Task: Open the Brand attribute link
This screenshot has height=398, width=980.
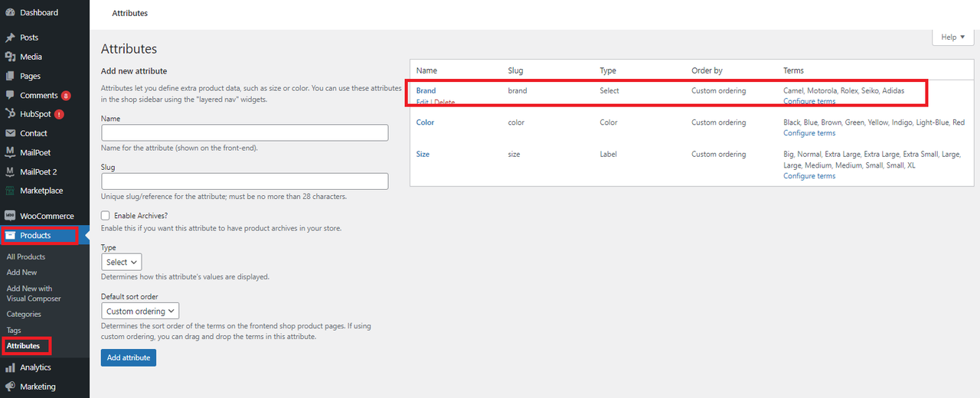Action: point(426,90)
